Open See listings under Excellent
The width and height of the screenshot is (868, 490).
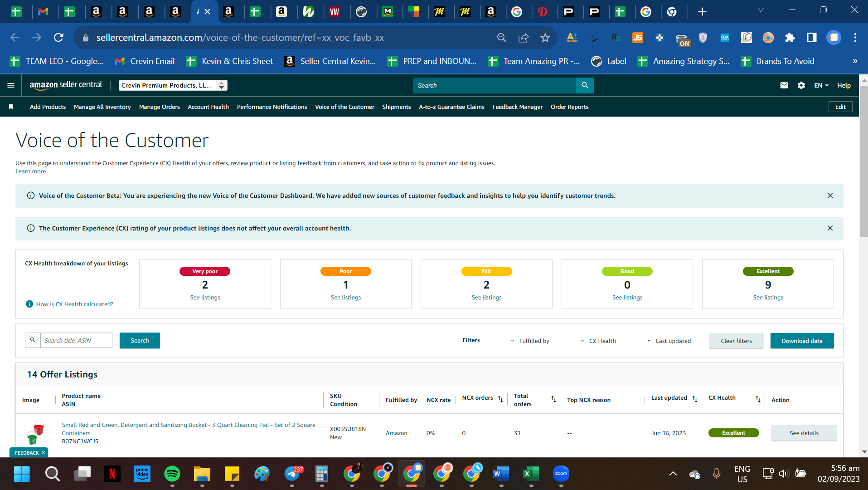[x=768, y=298]
